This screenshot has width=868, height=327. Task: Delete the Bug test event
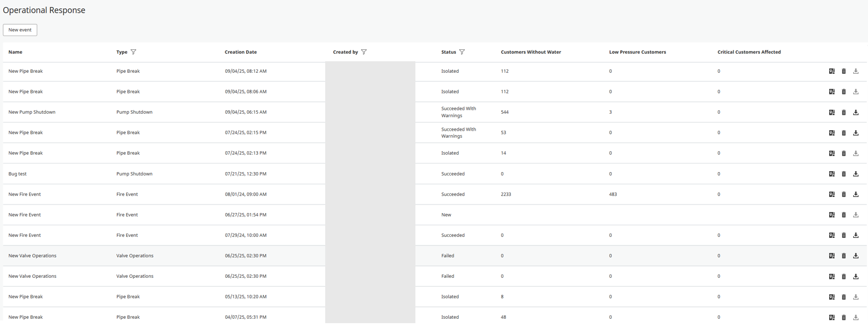[x=843, y=174]
